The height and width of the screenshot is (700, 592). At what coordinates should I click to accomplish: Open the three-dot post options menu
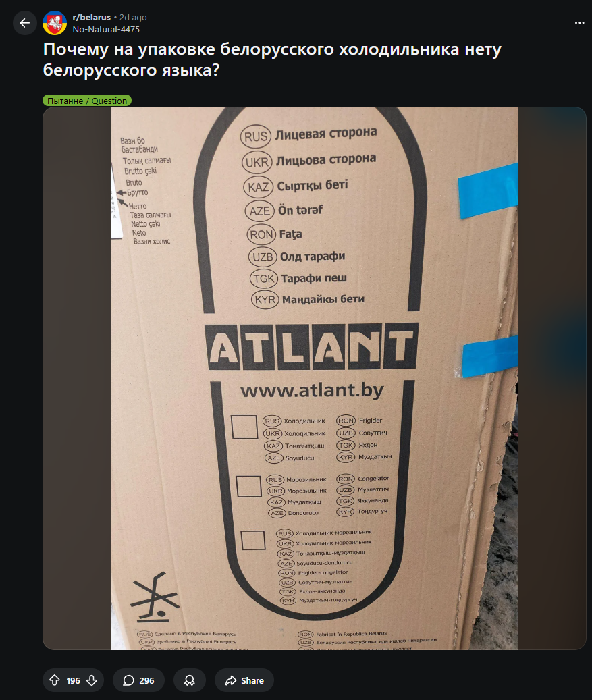tap(579, 23)
